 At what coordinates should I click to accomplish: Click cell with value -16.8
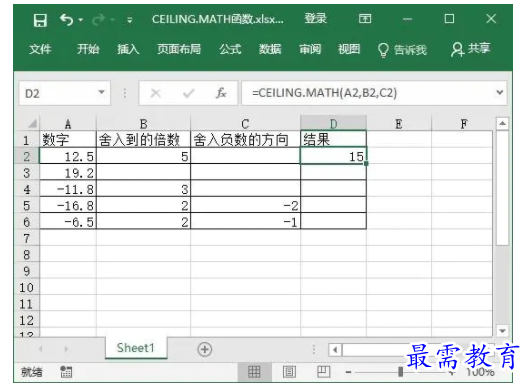[x=68, y=205]
